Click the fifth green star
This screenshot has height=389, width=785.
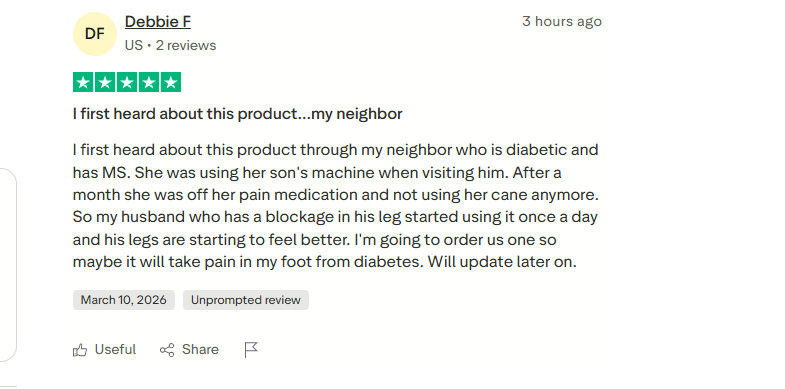[x=171, y=82]
